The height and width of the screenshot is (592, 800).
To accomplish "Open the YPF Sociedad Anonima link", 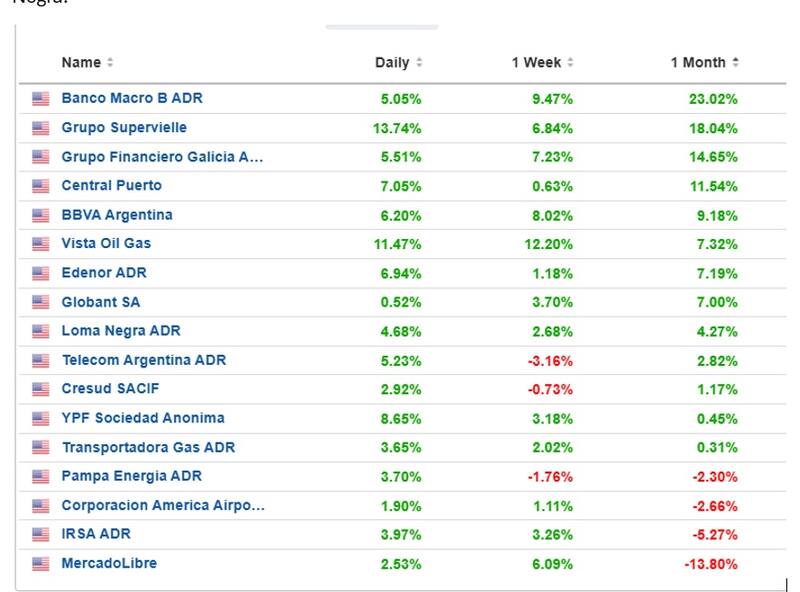I will click(x=143, y=418).
